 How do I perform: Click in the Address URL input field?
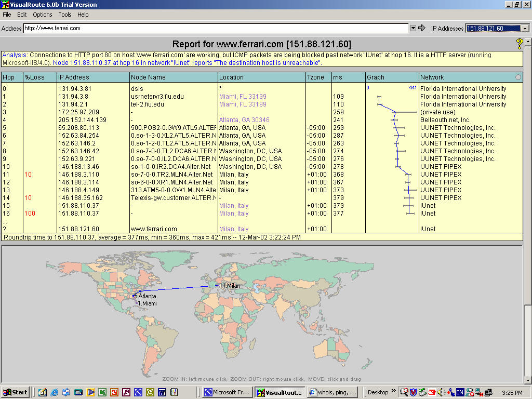[x=216, y=28]
